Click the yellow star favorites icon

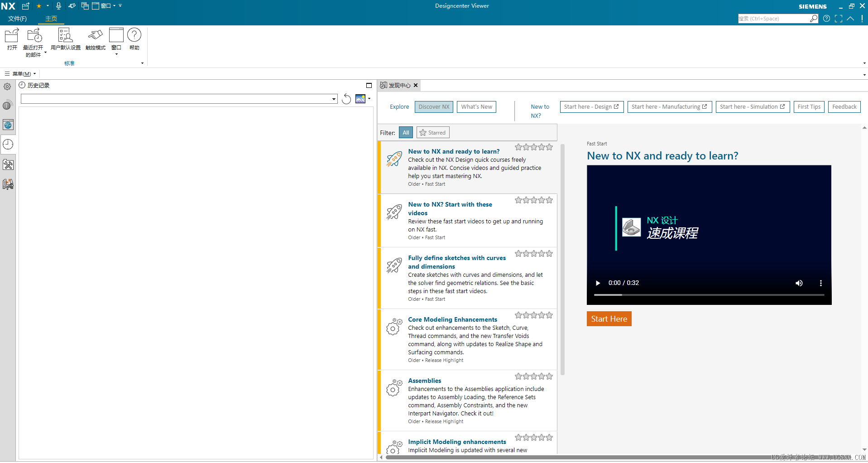[39, 6]
